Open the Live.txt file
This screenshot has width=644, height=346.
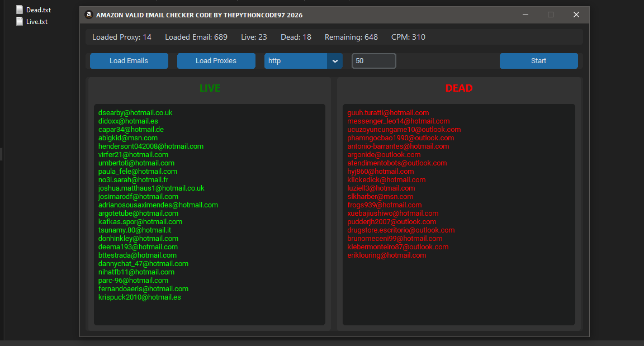tap(32, 22)
